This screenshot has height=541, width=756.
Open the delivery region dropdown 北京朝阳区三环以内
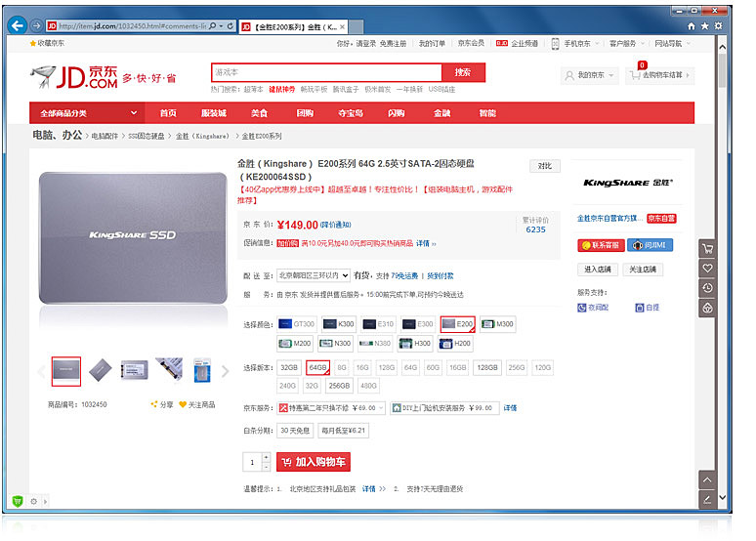[x=313, y=275]
